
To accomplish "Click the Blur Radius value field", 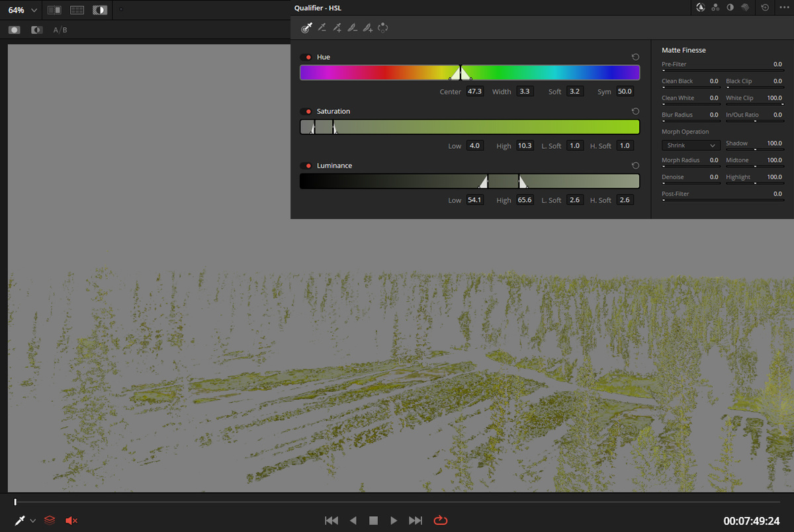I will click(714, 114).
